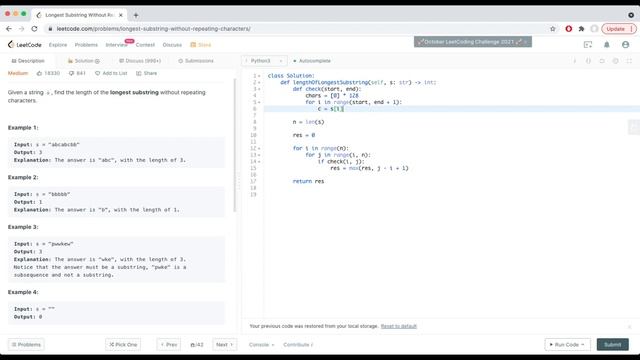The image size is (640, 360).
Task: Open the Opera extension icon
Action: 569,29
